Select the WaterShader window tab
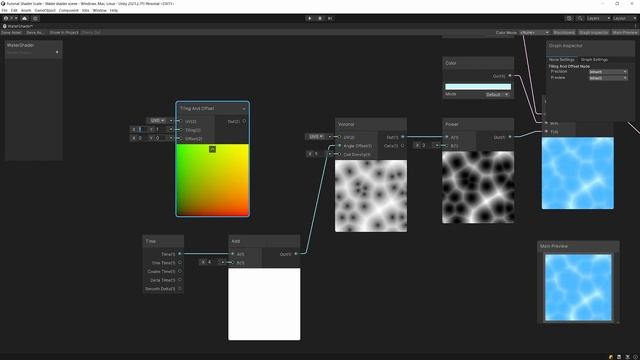The width and height of the screenshot is (640, 360). point(18,26)
